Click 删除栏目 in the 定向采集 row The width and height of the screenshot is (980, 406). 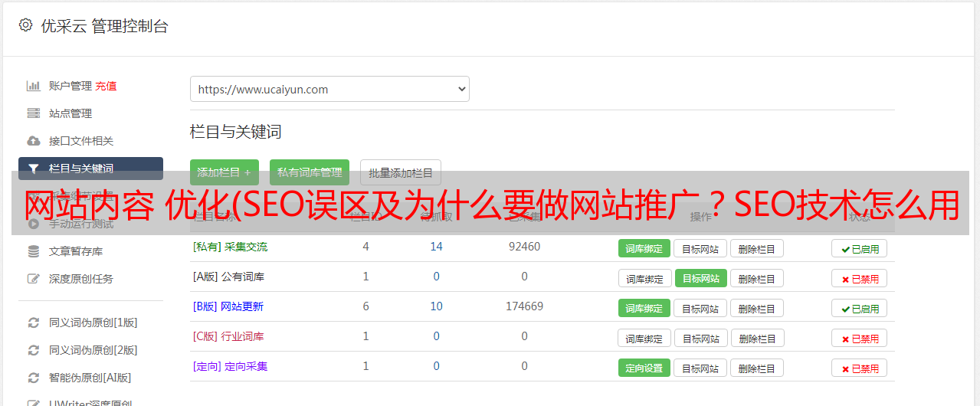point(757,368)
